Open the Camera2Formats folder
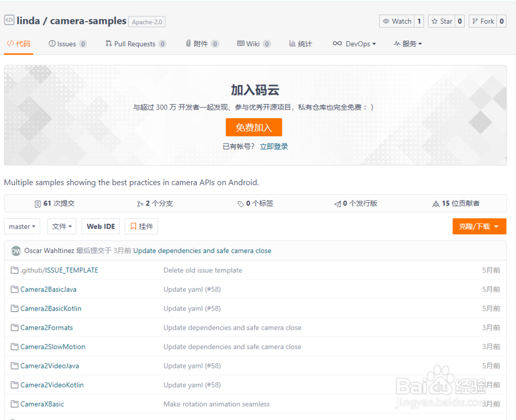The height and width of the screenshot is (420, 516). [46, 328]
